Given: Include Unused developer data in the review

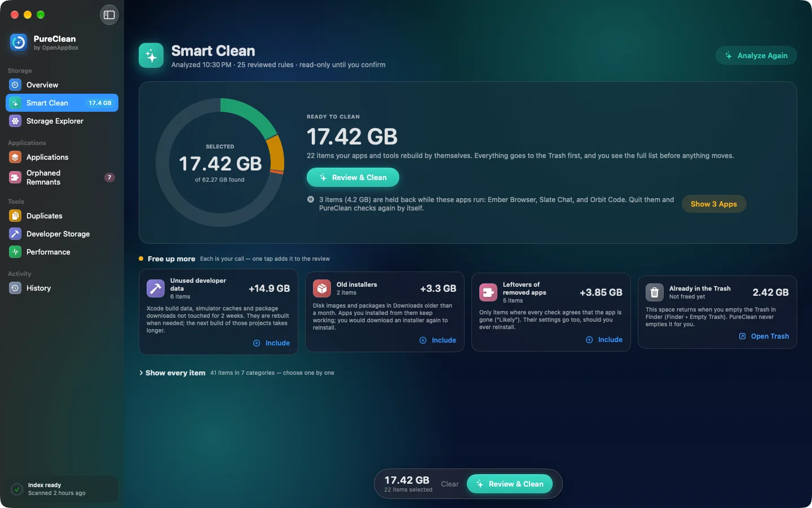Looking at the screenshot, I should [272, 343].
